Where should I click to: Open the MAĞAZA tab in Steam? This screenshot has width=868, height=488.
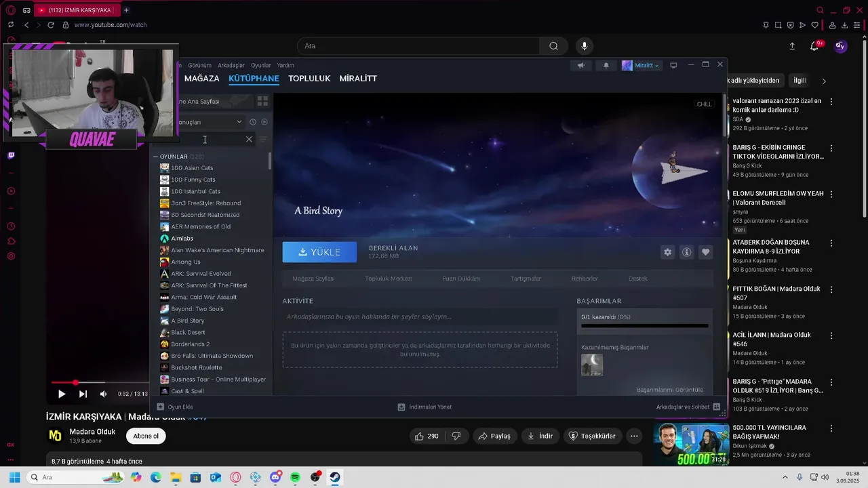coord(201,79)
